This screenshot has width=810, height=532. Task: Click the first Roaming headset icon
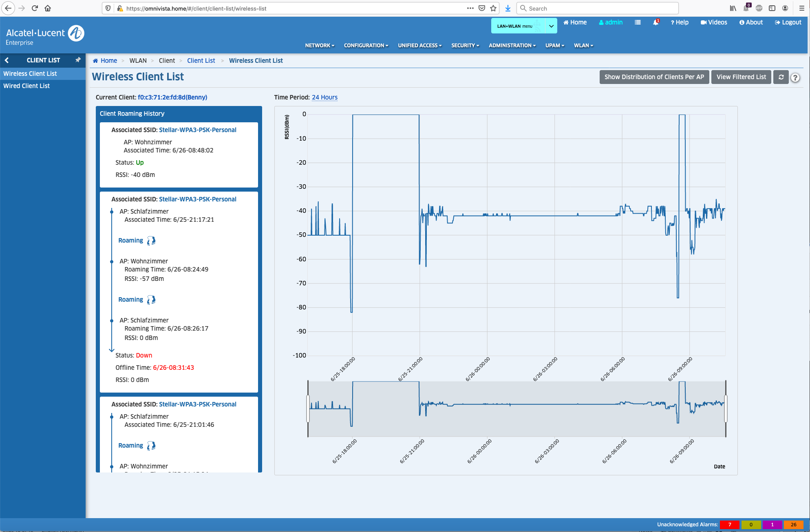click(151, 241)
